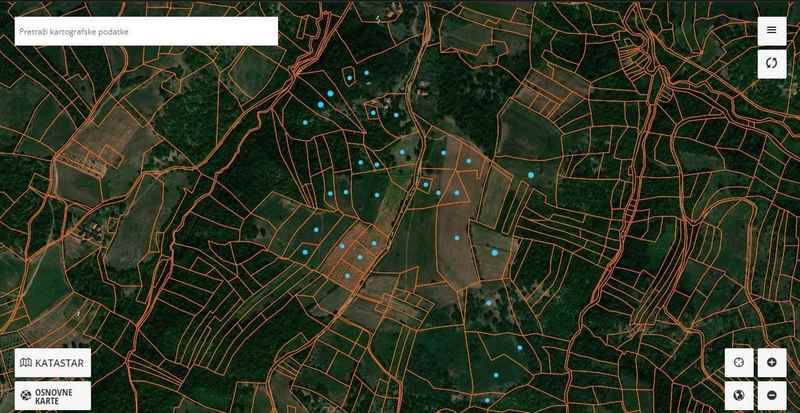Image resolution: width=800 pixels, height=413 pixels.
Task: Click the lower of two large adjacent cyan markers
Action: point(320,104)
